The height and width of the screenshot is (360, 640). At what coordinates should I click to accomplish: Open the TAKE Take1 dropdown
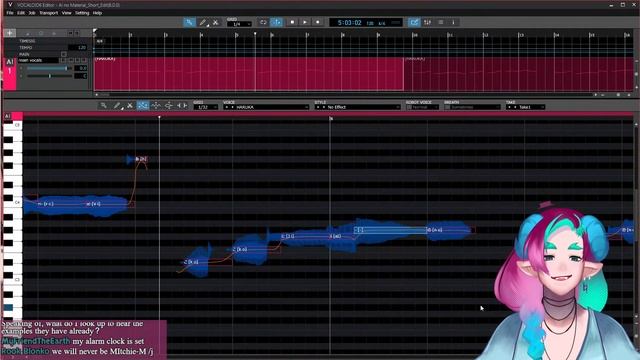(x=525, y=107)
